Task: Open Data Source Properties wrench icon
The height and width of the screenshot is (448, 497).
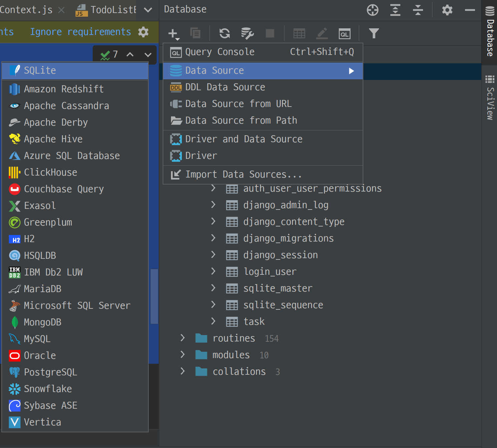Action: 247,33
